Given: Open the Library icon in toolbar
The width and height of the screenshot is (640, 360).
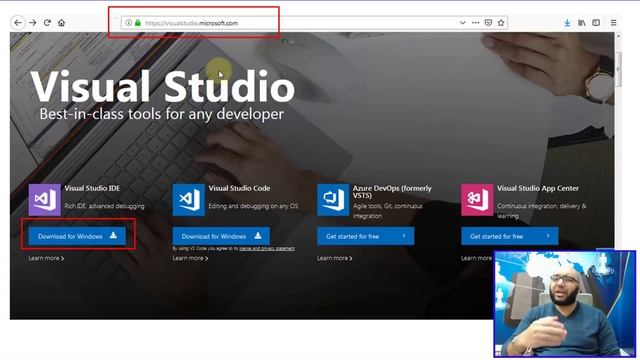Looking at the screenshot, I should [582, 23].
